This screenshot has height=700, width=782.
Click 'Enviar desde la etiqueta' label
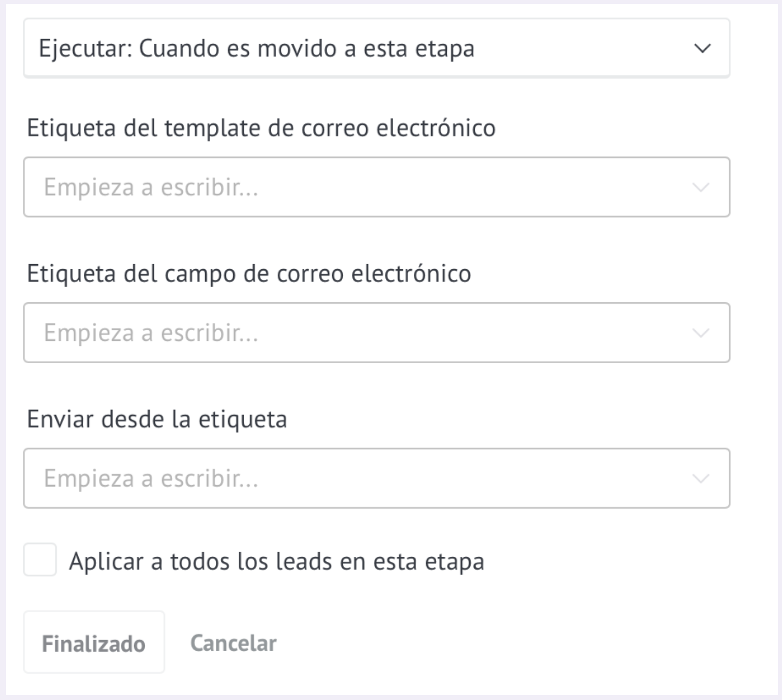click(x=157, y=419)
